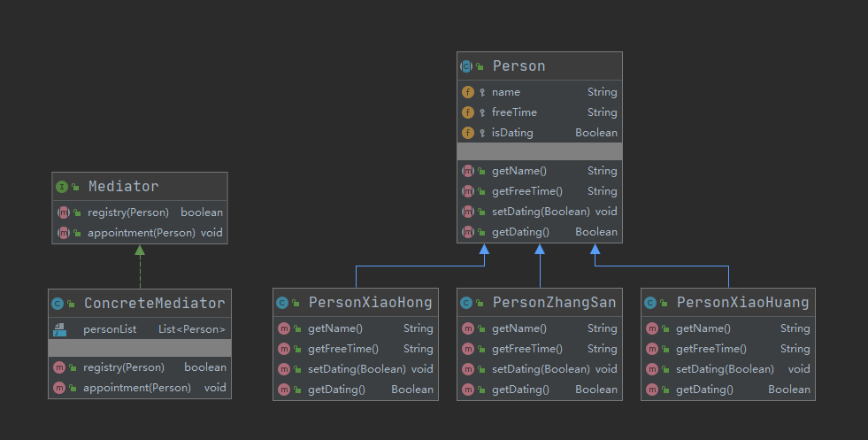This screenshot has width=868, height=440.
Task: Select the Mediator interface header
Action: pyautogui.click(x=140, y=187)
